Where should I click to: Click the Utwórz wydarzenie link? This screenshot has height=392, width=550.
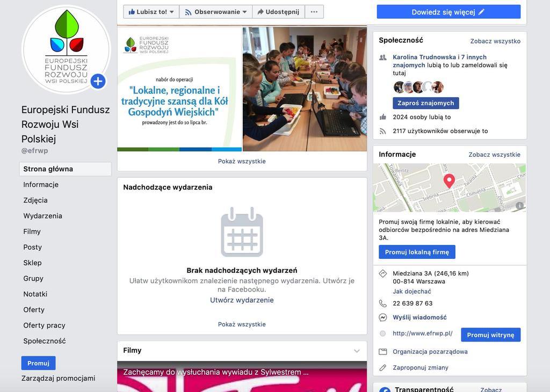[242, 300]
